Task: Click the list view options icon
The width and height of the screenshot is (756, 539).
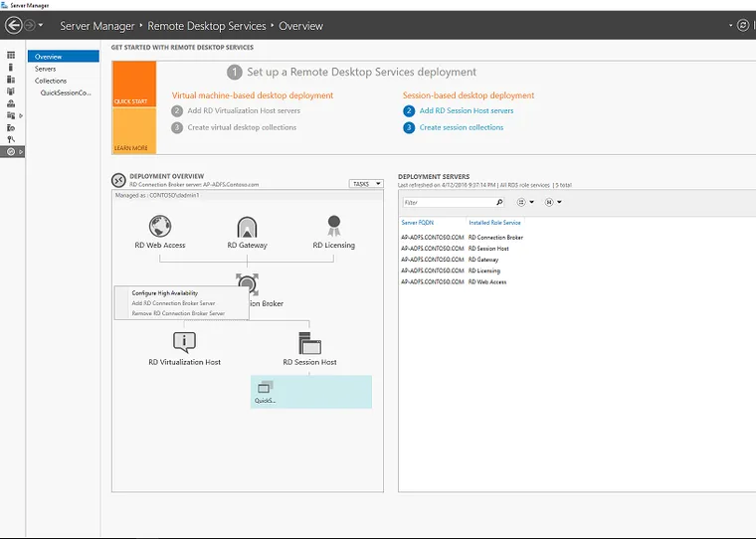Action: [x=521, y=203]
